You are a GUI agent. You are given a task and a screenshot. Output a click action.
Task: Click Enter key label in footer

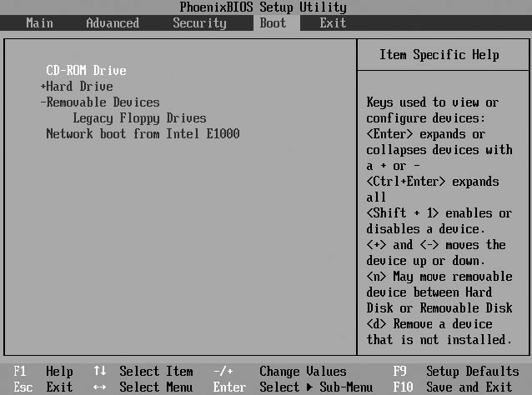pos(229,387)
